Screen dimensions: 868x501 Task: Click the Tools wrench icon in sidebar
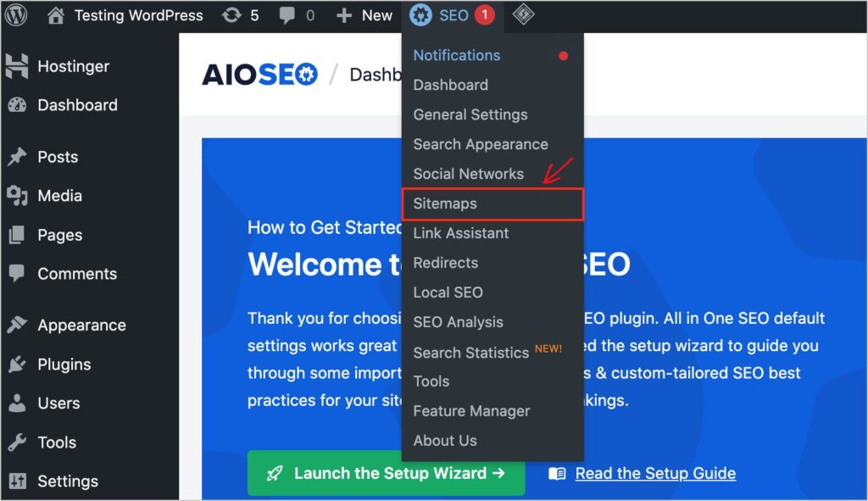click(17, 443)
